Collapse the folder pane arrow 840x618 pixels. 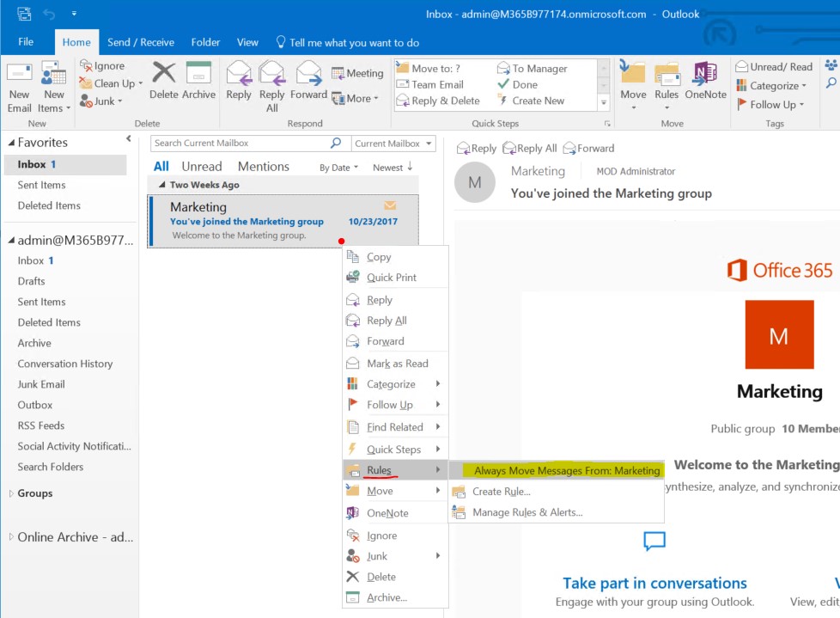(129, 139)
